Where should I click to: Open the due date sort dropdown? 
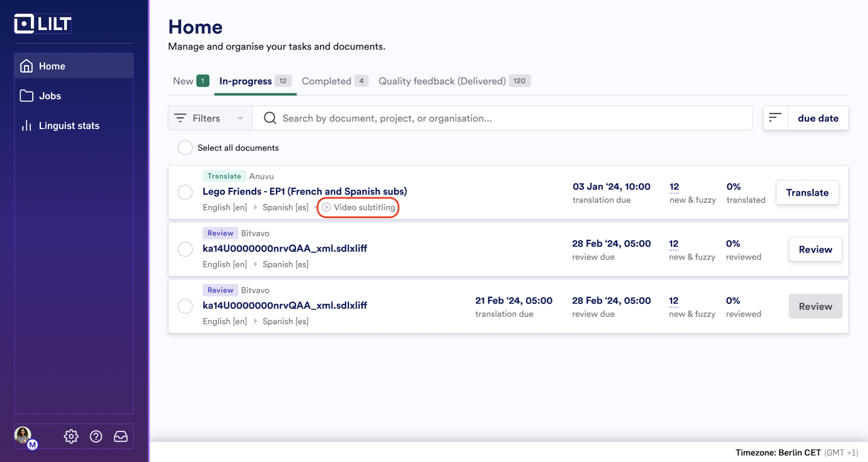coord(818,118)
